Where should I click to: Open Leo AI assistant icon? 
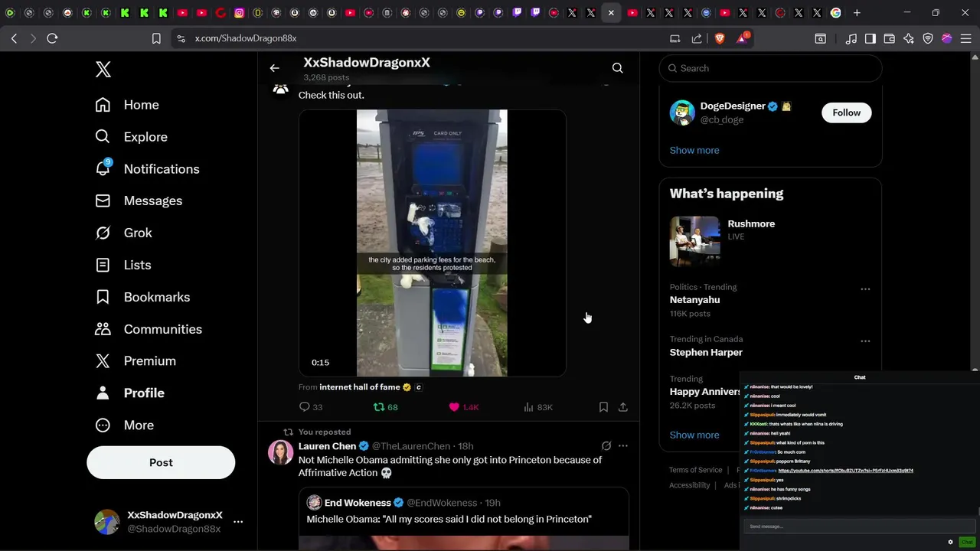tap(908, 38)
